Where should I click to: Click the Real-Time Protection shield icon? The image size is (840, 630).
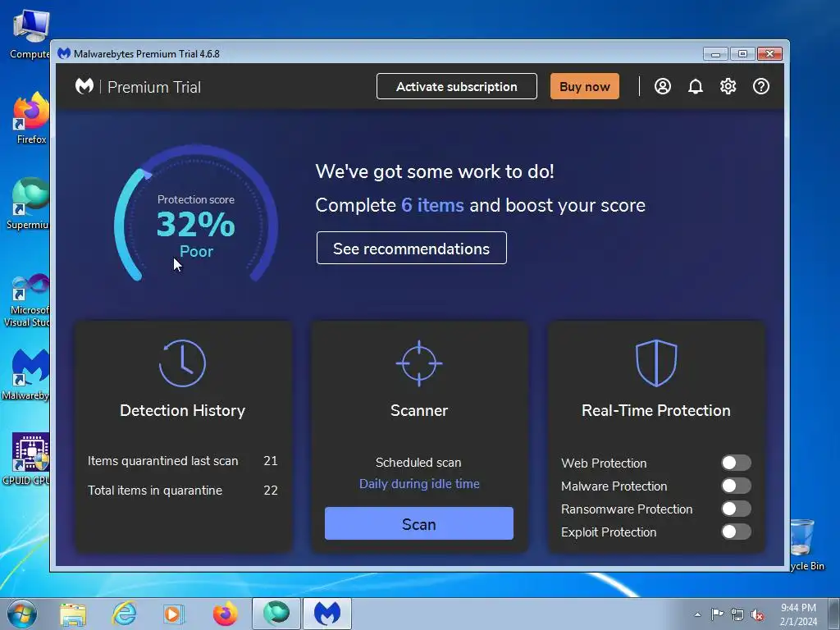tap(656, 363)
